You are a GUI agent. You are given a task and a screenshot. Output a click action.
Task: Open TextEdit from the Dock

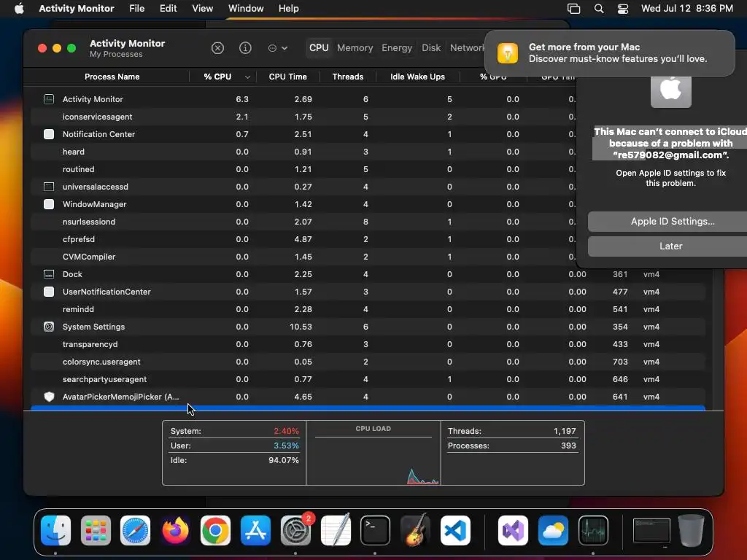(x=336, y=530)
